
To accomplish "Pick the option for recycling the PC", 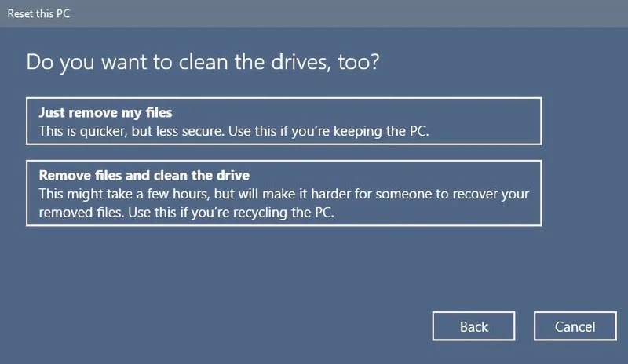I will click(x=284, y=193).
